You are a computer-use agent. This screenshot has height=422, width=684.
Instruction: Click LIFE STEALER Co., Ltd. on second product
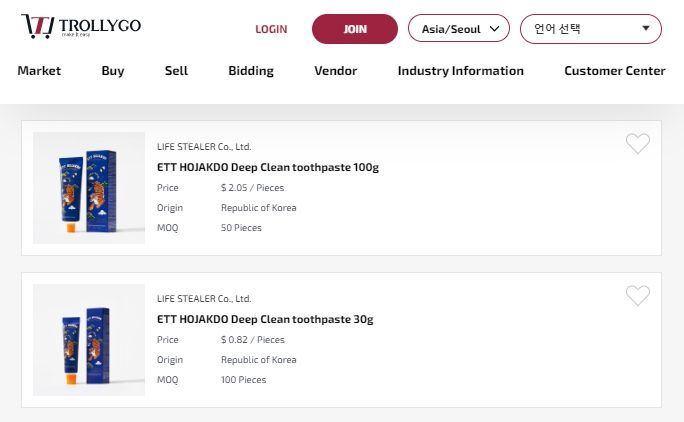[204, 298]
